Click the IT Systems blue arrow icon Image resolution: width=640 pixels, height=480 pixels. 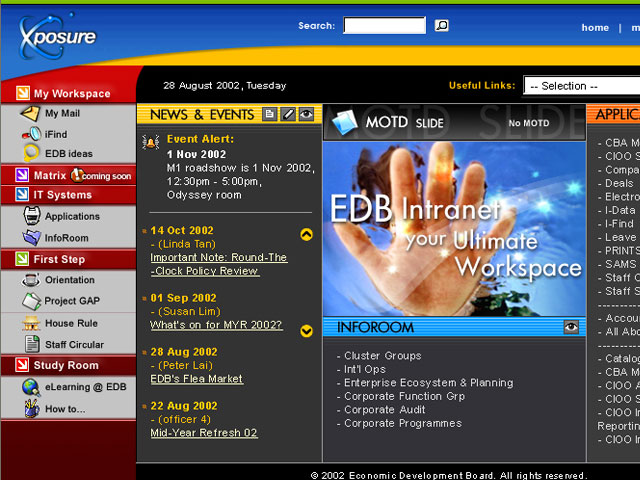click(22, 194)
